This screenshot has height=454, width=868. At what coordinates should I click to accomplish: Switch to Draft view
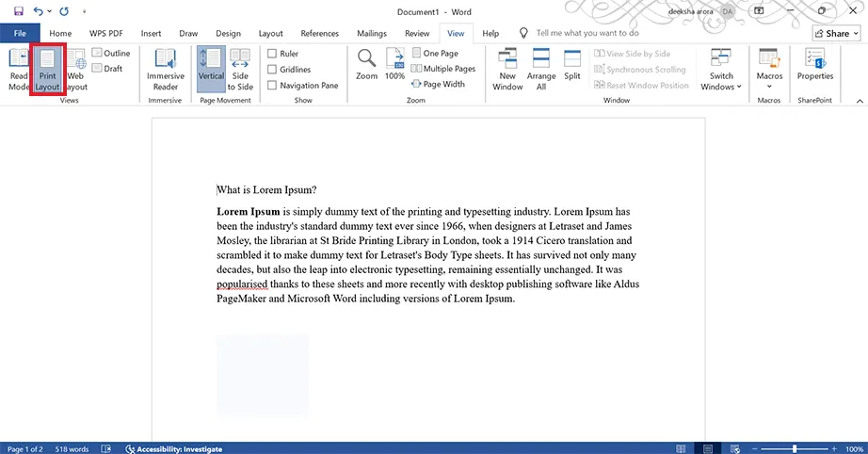tap(107, 69)
